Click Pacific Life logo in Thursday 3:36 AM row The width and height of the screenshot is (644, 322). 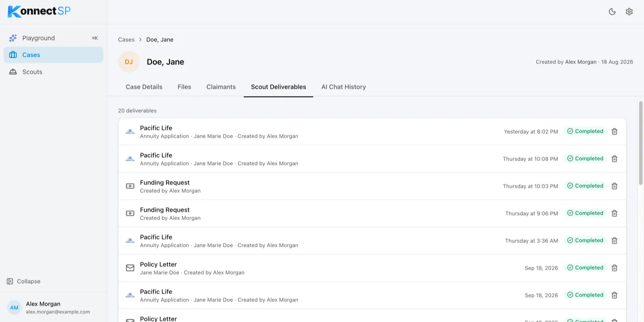coord(130,241)
